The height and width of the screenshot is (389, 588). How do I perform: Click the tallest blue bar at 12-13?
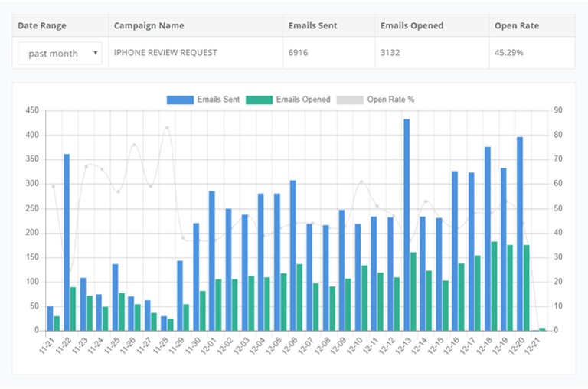407,225
